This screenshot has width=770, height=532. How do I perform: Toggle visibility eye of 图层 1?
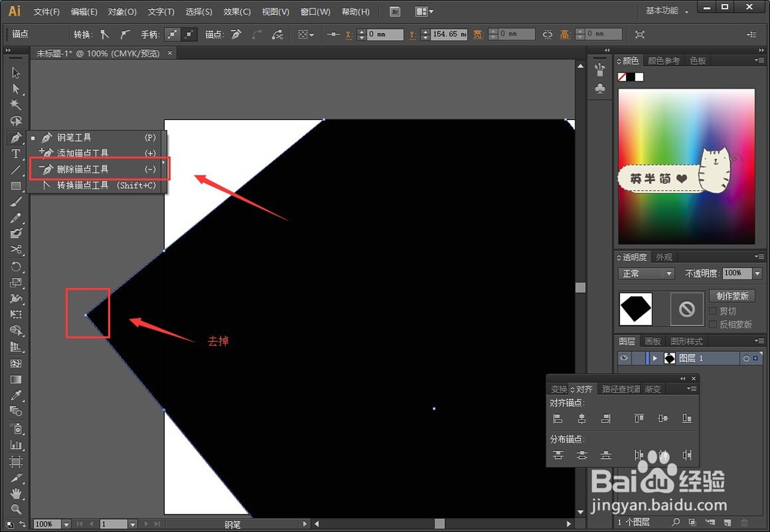click(624, 357)
